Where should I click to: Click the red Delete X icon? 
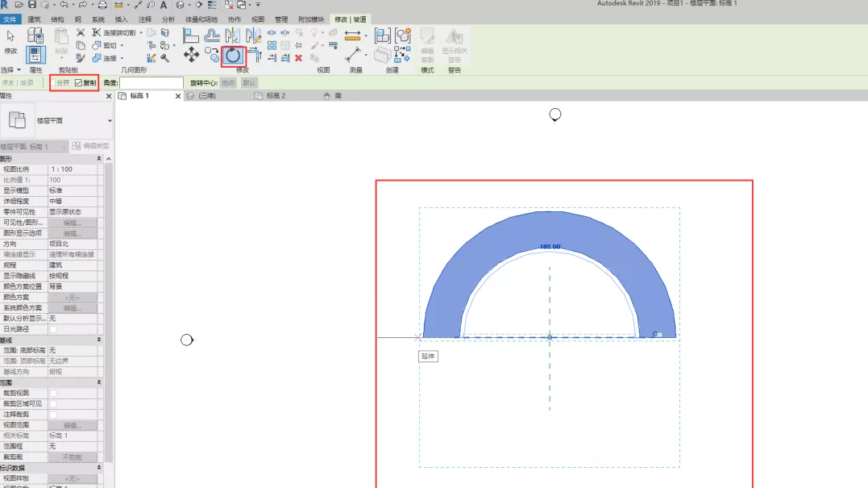tap(298, 57)
